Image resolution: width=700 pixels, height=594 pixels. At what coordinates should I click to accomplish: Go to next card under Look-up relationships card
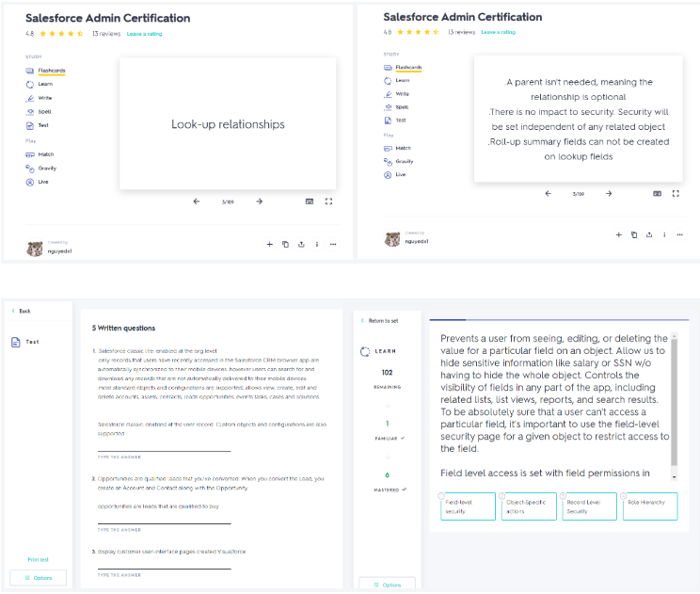260,201
